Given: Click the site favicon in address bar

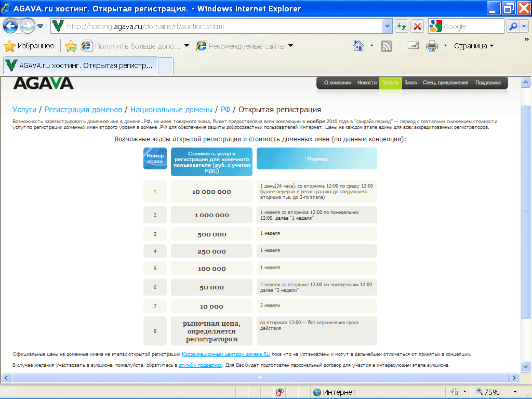Looking at the screenshot, I should 58,26.
